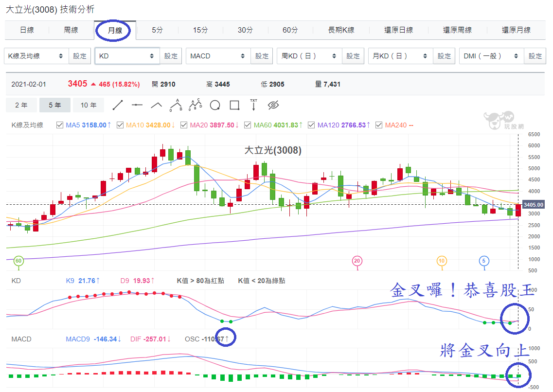
Task: Click the 量 7,431 volume value
Action: pyautogui.click(x=328, y=84)
